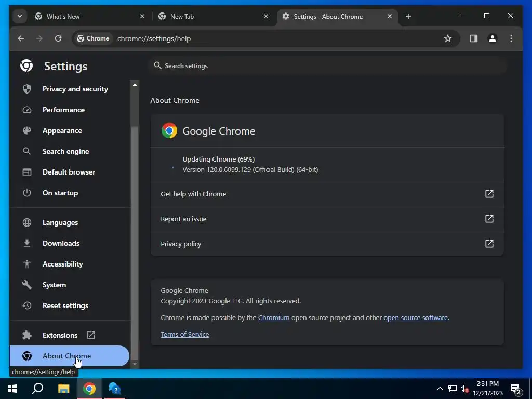Click the wrench System icon

pos(27,285)
